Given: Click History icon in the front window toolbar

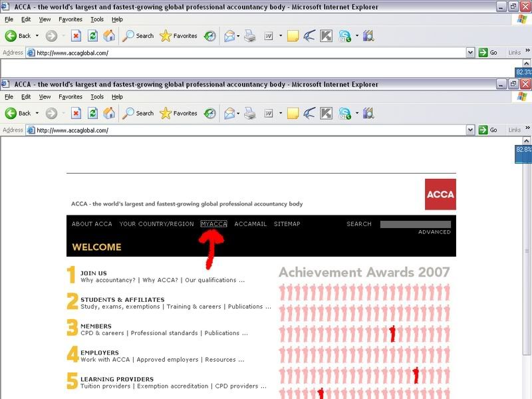Looking at the screenshot, I should point(210,113).
